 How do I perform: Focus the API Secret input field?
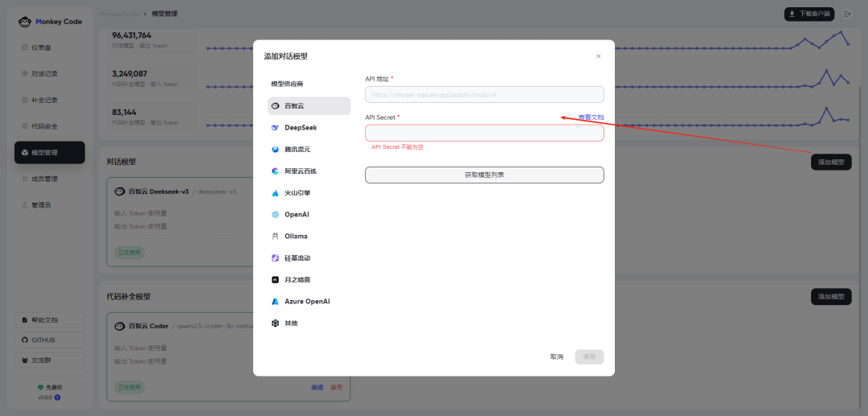click(x=485, y=133)
